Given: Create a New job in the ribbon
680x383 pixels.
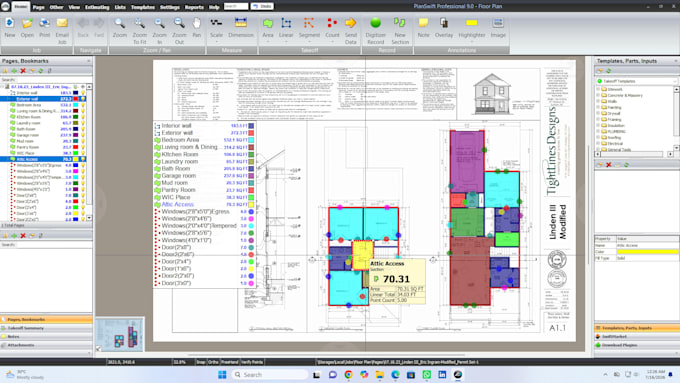Looking at the screenshot, I should click(10, 28).
